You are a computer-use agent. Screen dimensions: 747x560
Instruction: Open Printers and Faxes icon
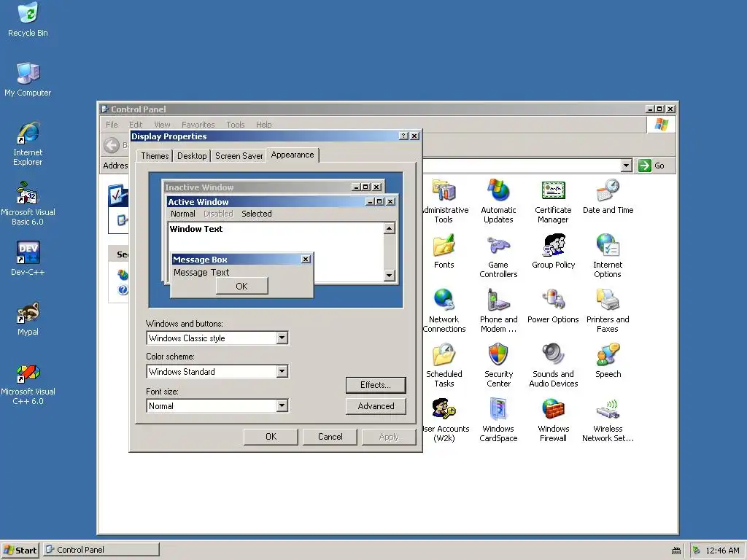coord(608,300)
